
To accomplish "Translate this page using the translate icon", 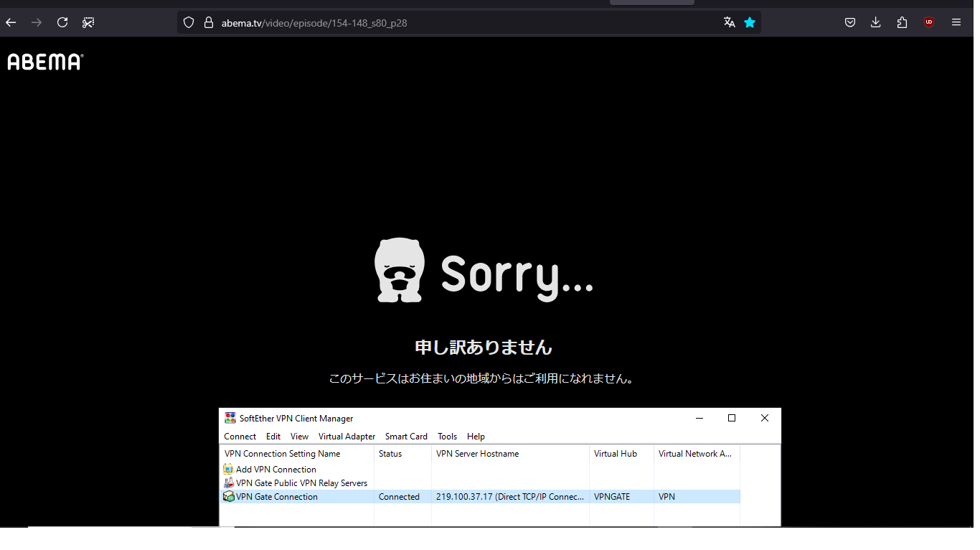I will [730, 22].
